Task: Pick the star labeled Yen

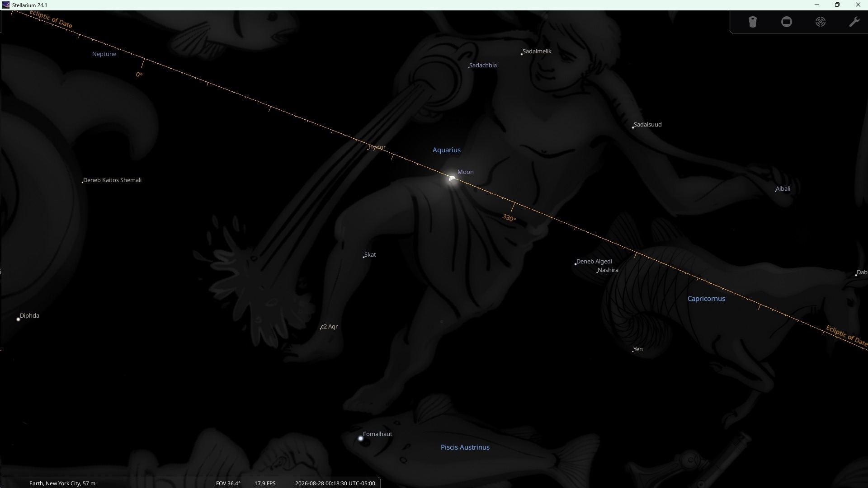Action: 633,351
